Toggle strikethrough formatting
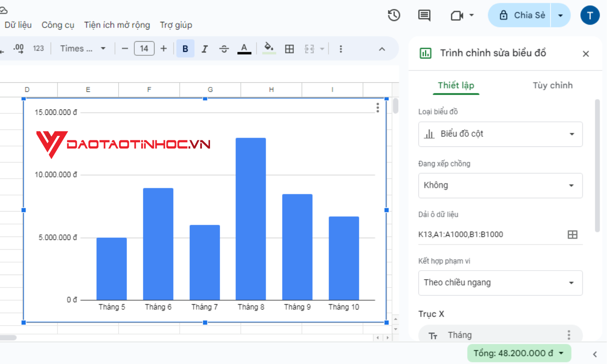607x364 pixels. [x=224, y=49]
